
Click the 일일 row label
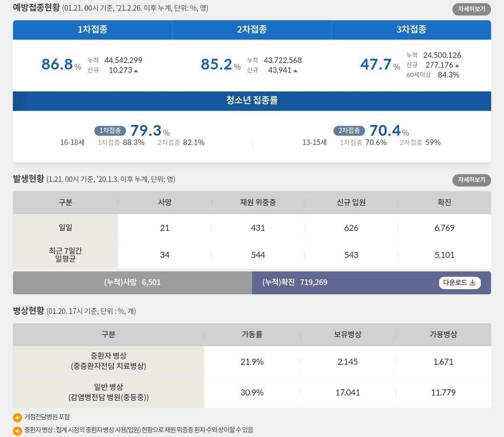pos(65,228)
